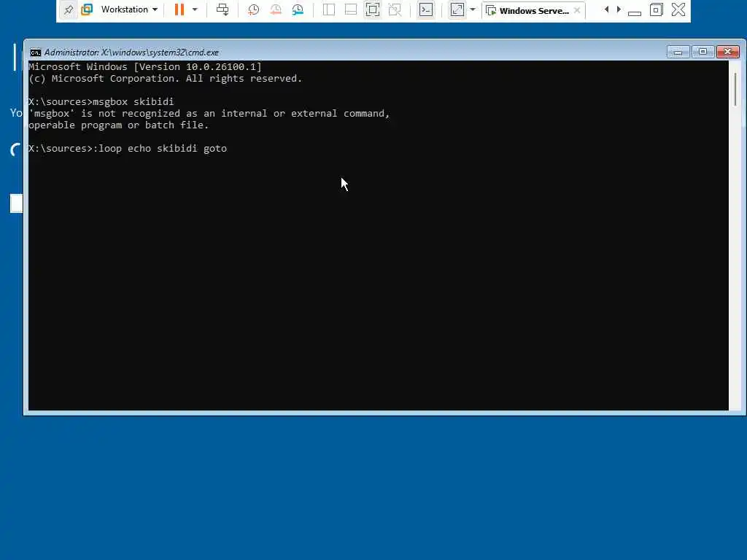Expand the Workstation dropdown arrow
This screenshot has width=747, height=560.
155,9
